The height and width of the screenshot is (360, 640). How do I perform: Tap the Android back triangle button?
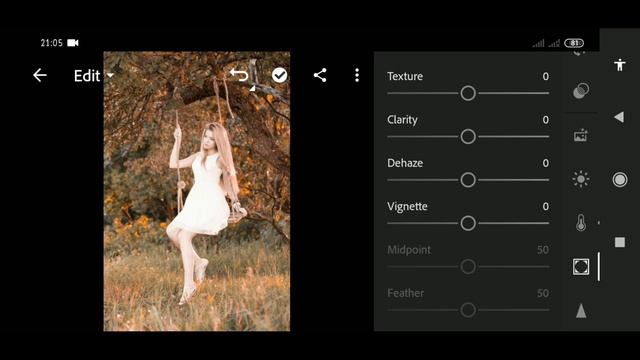click(619, 118)
